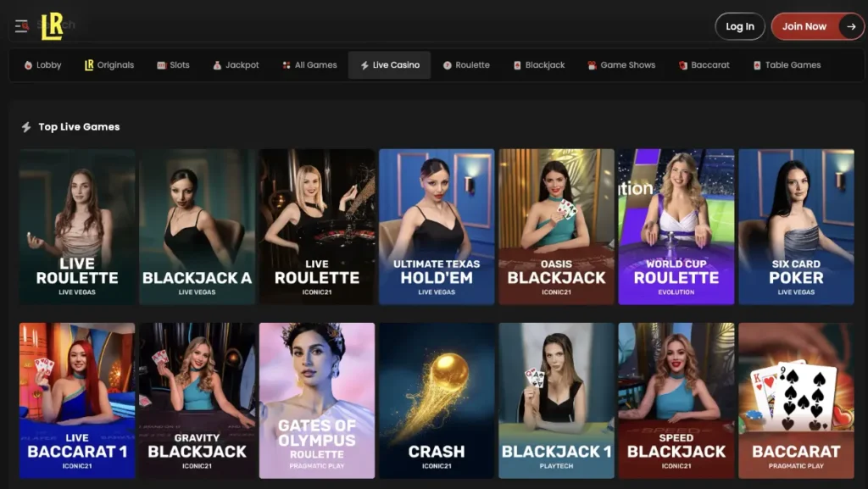Open Six Card Poker game
868x489 pixels.
click(x=796, y=227)
